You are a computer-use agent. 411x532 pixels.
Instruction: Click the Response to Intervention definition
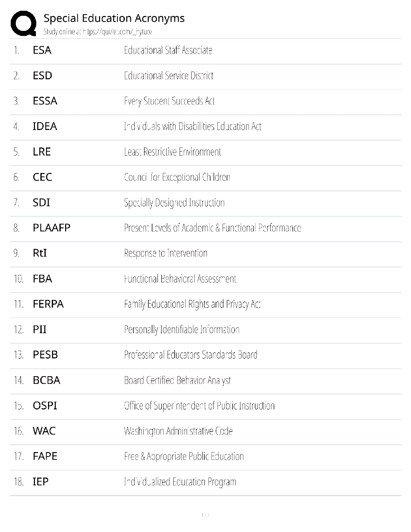tap(166, 253)
